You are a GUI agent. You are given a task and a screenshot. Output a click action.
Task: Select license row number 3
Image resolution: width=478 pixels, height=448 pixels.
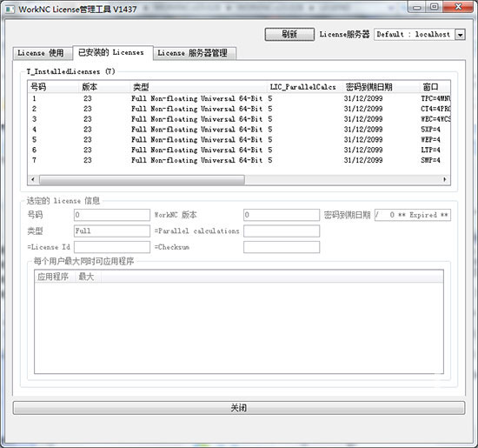coord(239,119)
